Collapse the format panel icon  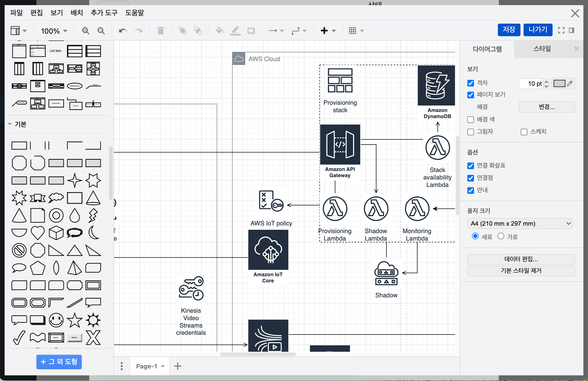572,30
